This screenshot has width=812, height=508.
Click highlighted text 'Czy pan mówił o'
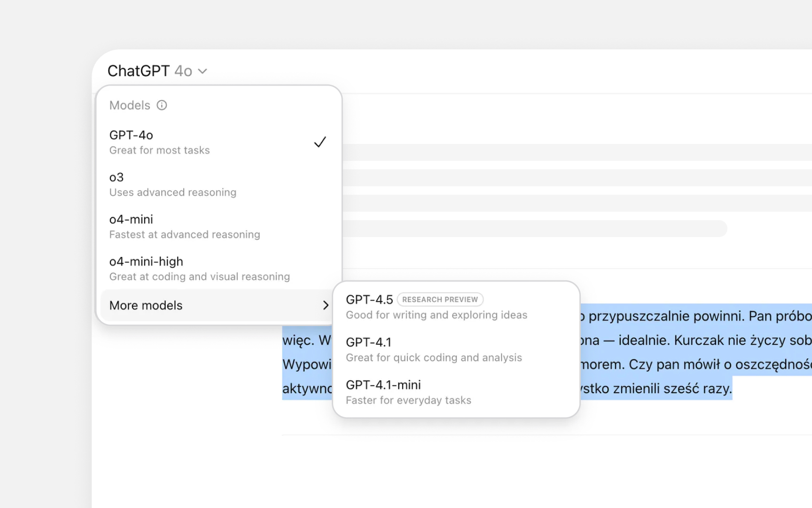tap(680, 365)
